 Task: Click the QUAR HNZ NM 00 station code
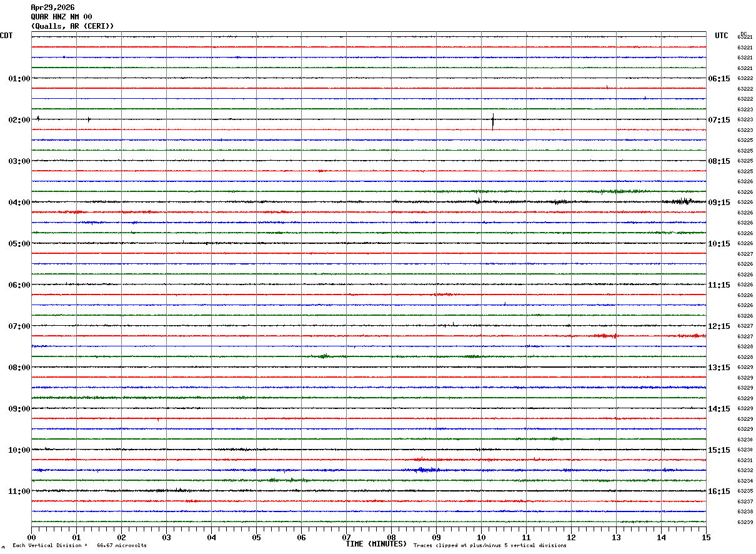pos(61,17)
